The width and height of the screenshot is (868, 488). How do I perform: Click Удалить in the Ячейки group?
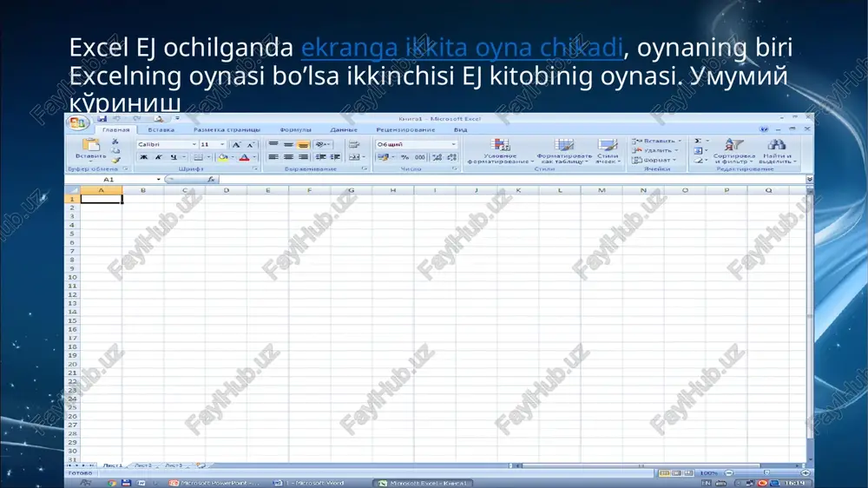coord(654,150)
